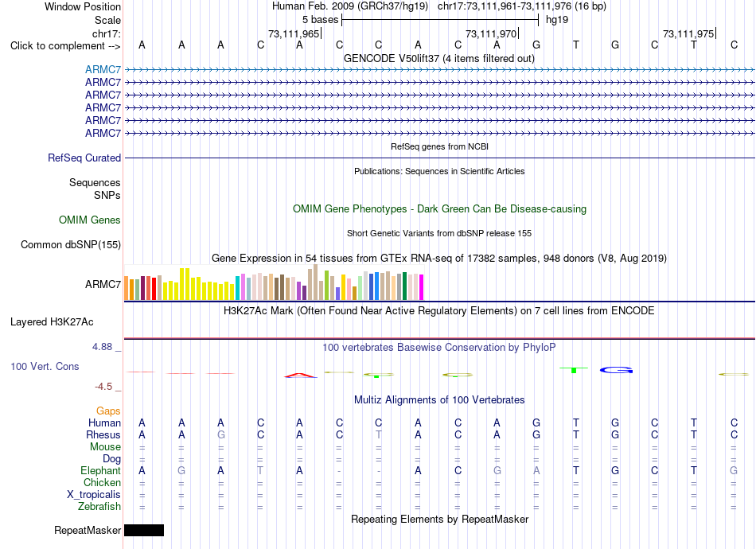This screenshot has width=756, height=549.
Task: Click the RepeatMasker side label
Action: [88, 531]
